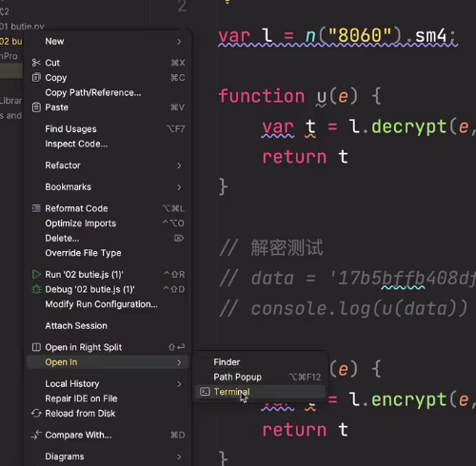Select Path Popup in the submenu
Image resolution: width=476 pixels, height=466 pixels.
pyautogui.click(x=260, y=377)
